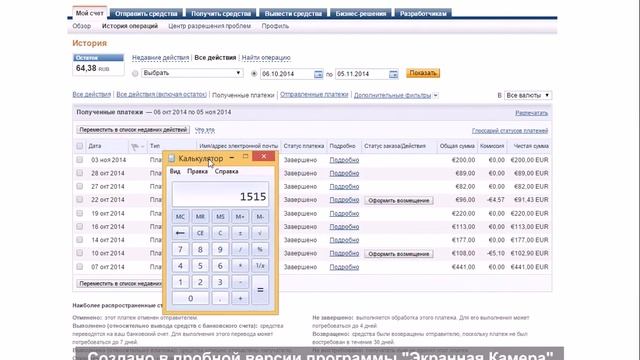This screenshot has width=640, height=360.
Task: Click calculator MS memory store button
Action: [x=220, y=217]
